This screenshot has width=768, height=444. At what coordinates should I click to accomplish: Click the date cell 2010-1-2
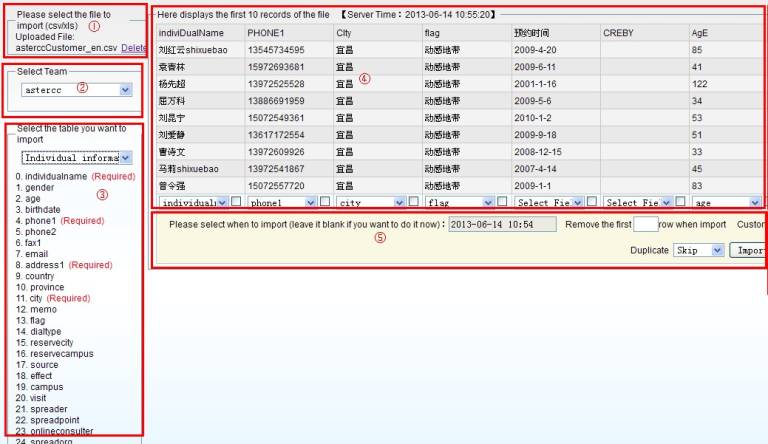pyautogui.click(x=533, y=118)
